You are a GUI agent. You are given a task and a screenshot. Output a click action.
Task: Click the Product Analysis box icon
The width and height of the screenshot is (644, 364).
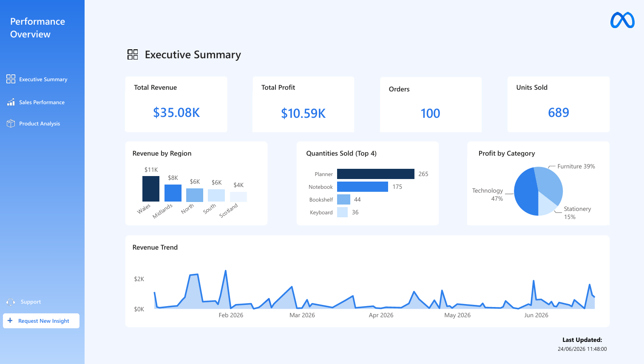pyautogui.click(x=11, y=123)
